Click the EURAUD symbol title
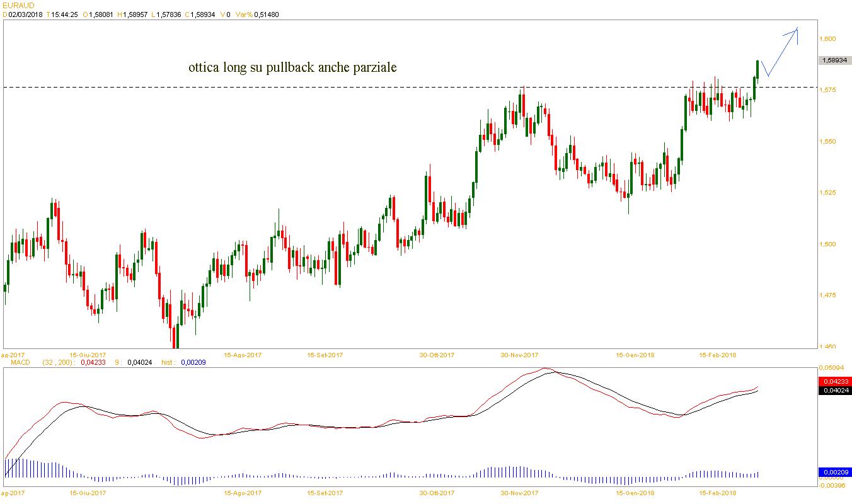This screenshot has height=504, width=852. tap(19, 5)
